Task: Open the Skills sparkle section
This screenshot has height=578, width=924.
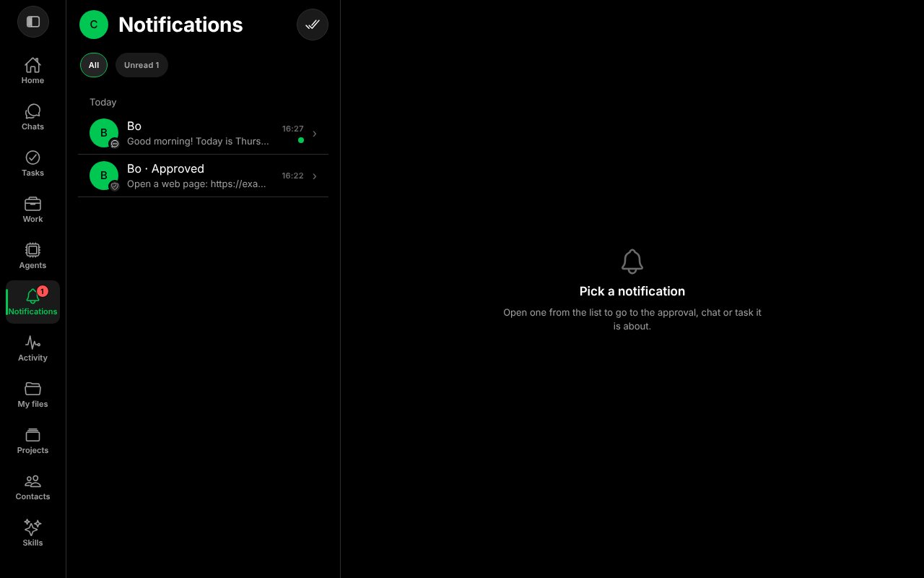Action: coord(32,533)
